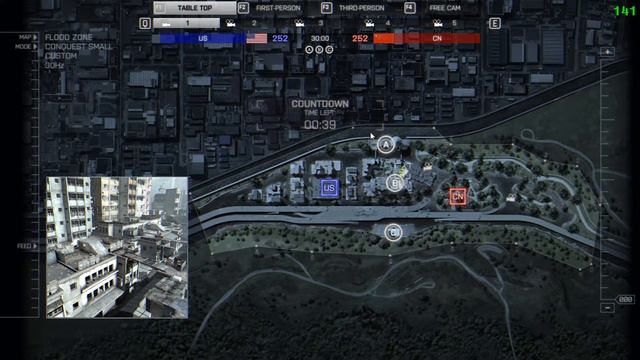Select capture point C on map
The width and height of the screenshot is (640, 360).
tap(393, 233)
